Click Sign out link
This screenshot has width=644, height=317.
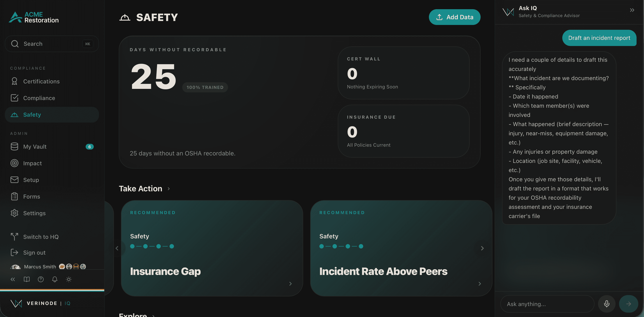click(34, 253)
